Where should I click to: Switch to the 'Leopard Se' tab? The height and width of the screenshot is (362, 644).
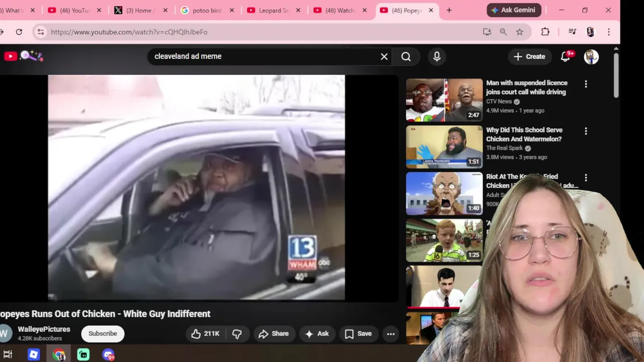[273, 10]
